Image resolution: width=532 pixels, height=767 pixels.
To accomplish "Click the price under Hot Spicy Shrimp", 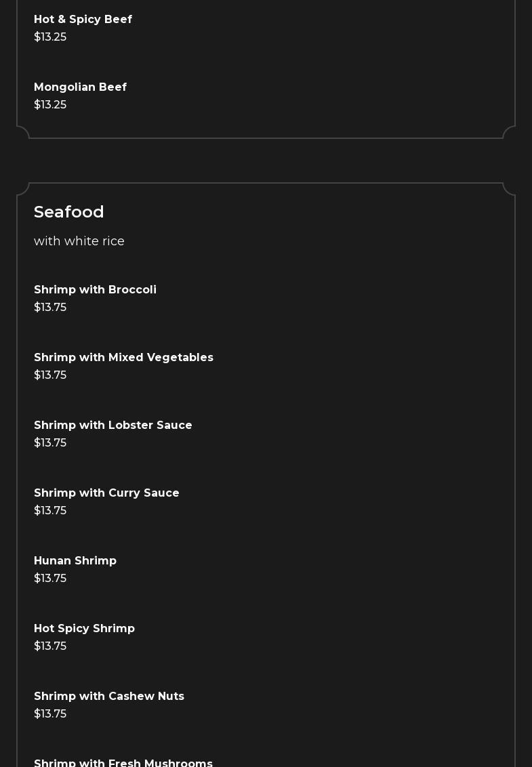I will pos(50,646).
